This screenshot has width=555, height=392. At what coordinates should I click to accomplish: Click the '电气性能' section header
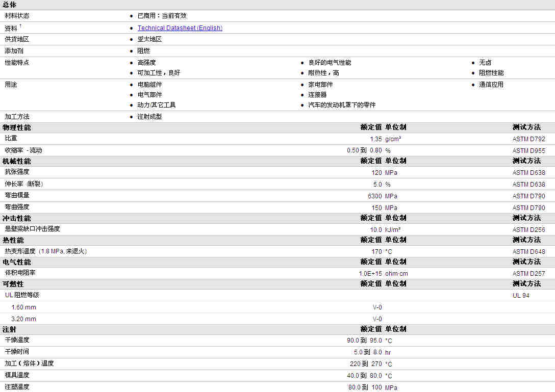tap(17, 262)
